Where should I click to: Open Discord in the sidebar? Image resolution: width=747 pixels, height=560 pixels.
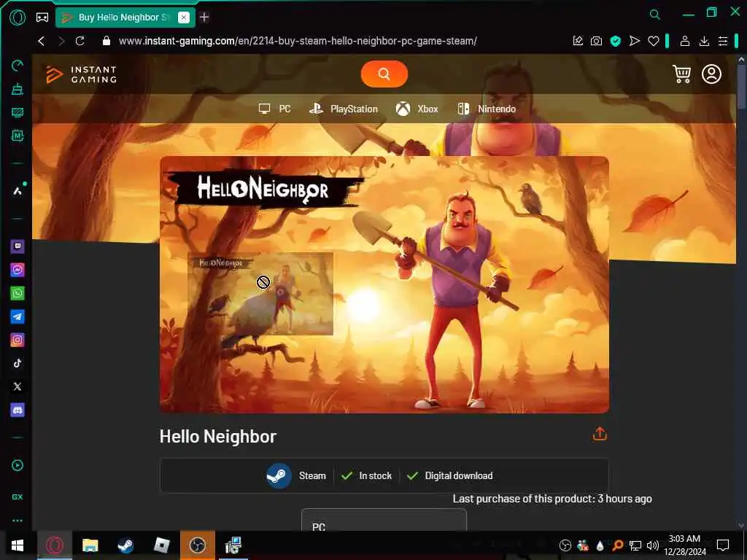coord(18,410)
